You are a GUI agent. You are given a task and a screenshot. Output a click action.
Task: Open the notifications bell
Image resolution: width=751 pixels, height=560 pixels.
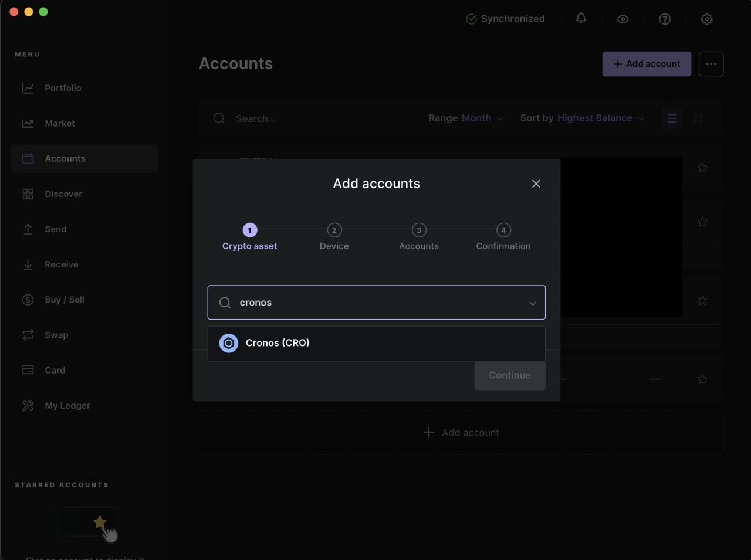click(x=581, y=19)
